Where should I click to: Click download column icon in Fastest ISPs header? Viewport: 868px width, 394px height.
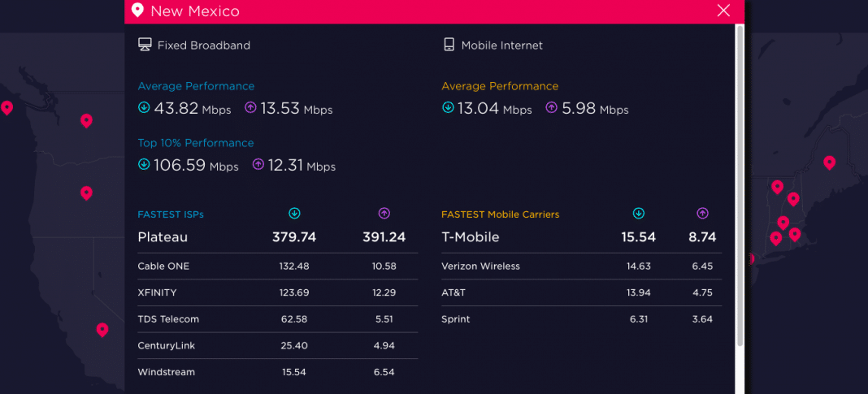click(x=294, y=214)
